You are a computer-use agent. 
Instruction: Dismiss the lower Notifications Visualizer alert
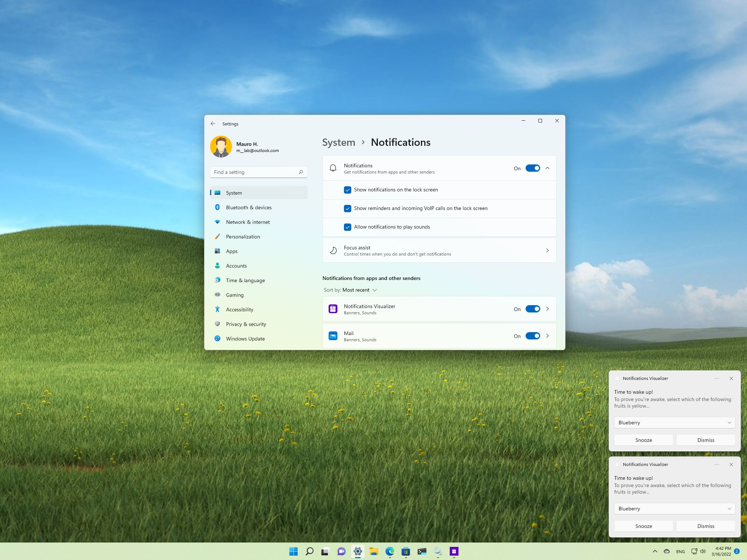pyautogui.click(x=705, y=526)
